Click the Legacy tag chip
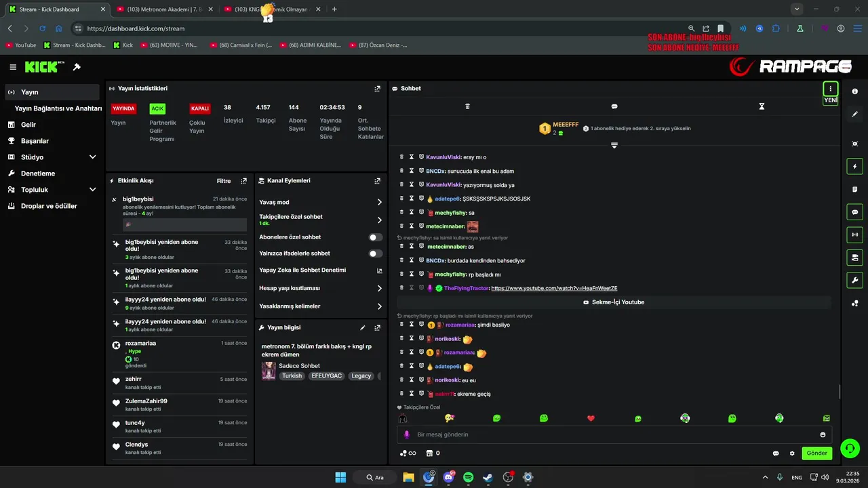 pyautogui.click(x=361, y=376)
